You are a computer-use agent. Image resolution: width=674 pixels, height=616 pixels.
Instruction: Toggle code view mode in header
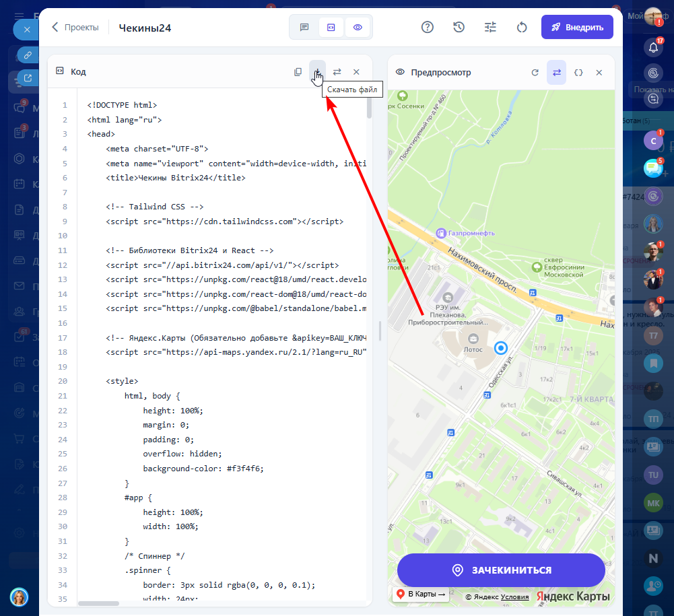coord(331,28)
